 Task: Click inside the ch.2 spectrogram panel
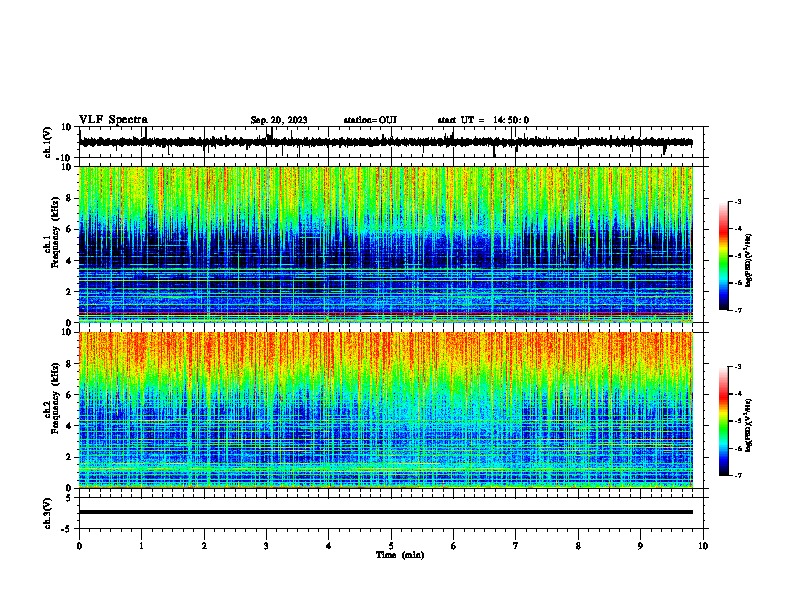[x=386, y=410]
